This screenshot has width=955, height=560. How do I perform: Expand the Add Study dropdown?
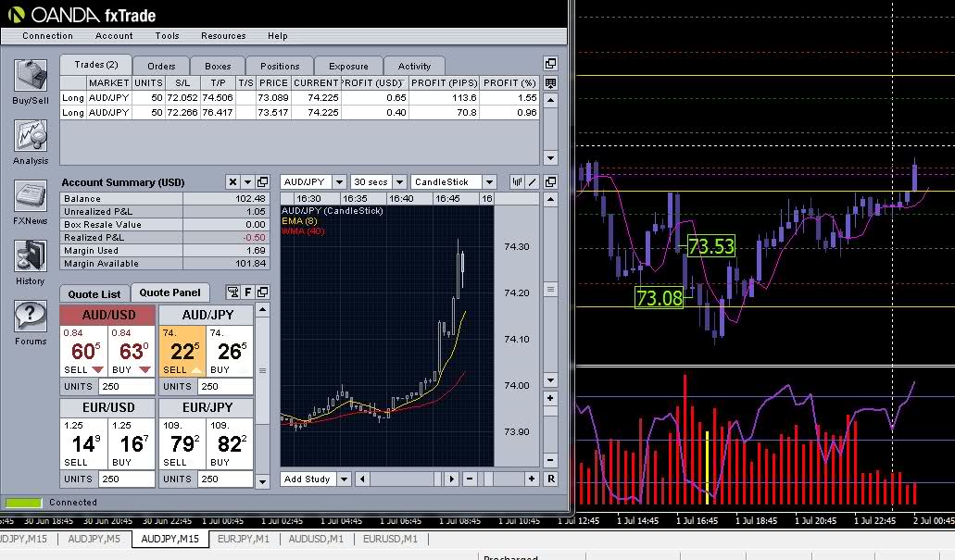(315, 479)
